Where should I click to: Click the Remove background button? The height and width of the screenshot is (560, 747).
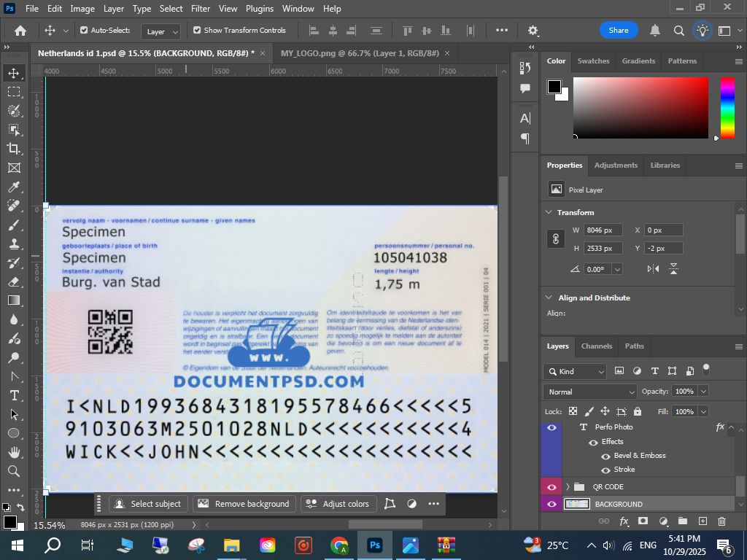tap(244, 504)
